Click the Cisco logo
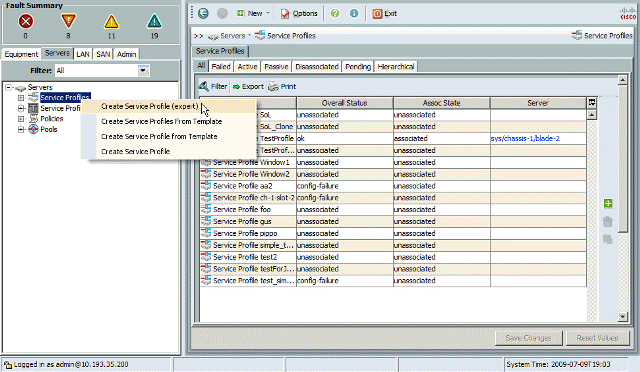Screen dimensions: 640x372 628,13
